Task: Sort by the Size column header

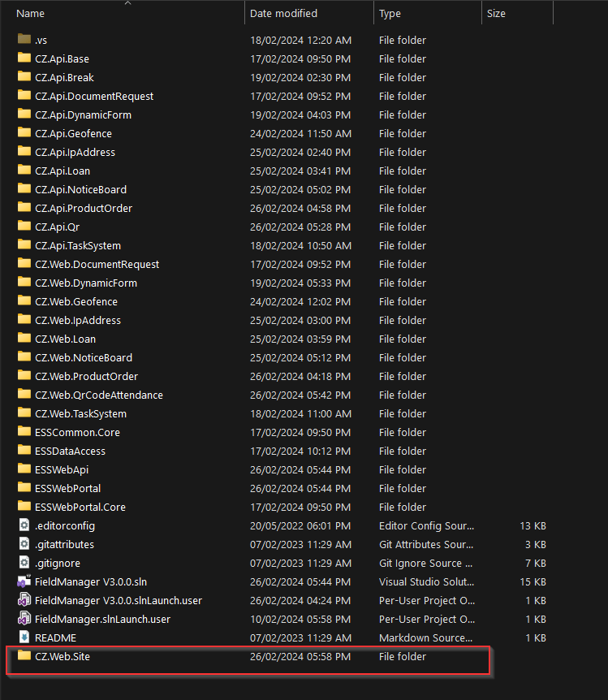Action: 496,13
